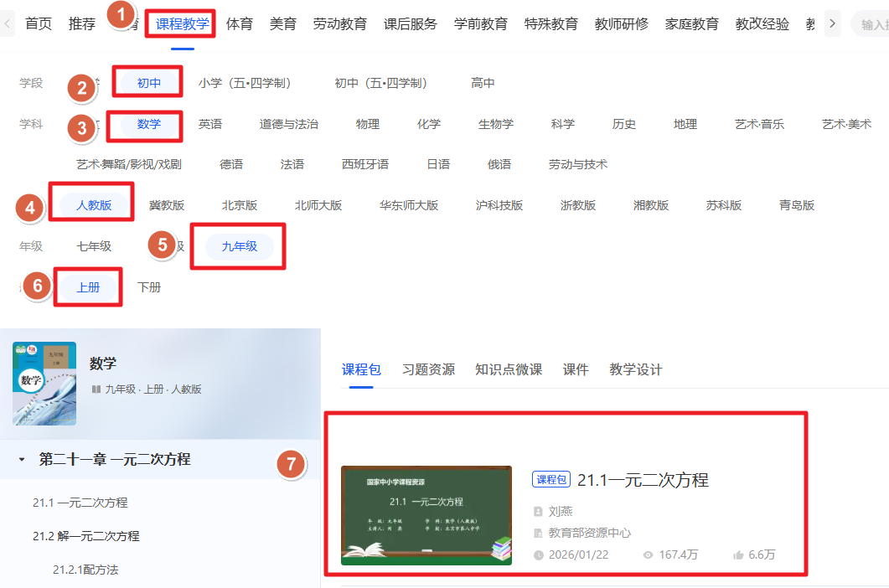Image resolution: width=889 pixels, height=588 pixels.
Task: Switch to the 习题资源 tab
Action: (x=428, y=369)
